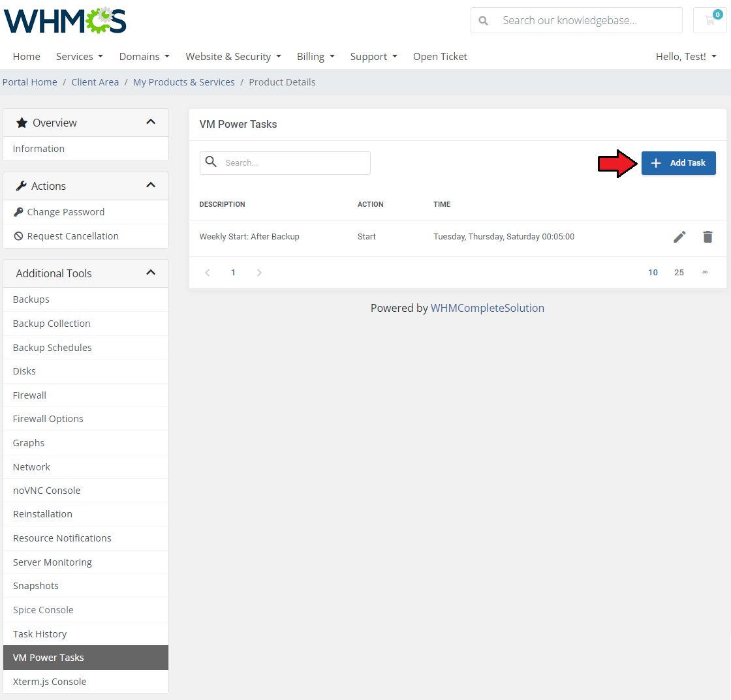Set page size to 25 entries

pos(679,273)
